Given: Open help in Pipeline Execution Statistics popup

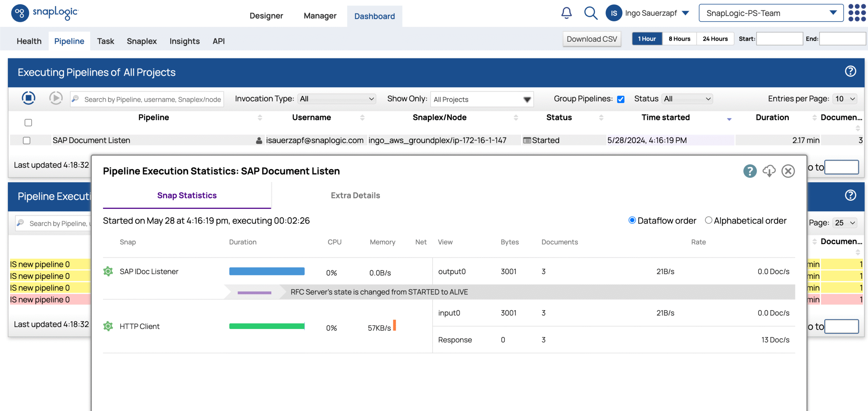Looking at the screenshot, I should pos(750,171).
